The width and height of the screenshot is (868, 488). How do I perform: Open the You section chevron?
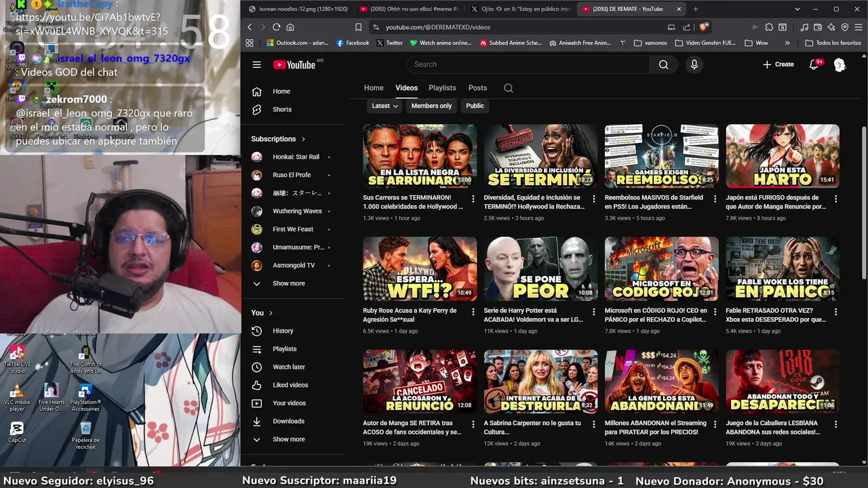(271, 312)
